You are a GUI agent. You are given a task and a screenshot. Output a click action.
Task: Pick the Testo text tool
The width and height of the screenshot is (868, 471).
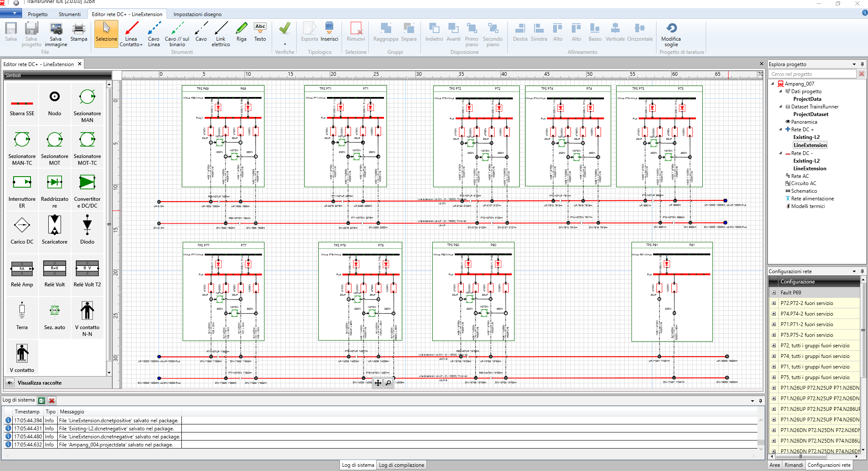260,32
